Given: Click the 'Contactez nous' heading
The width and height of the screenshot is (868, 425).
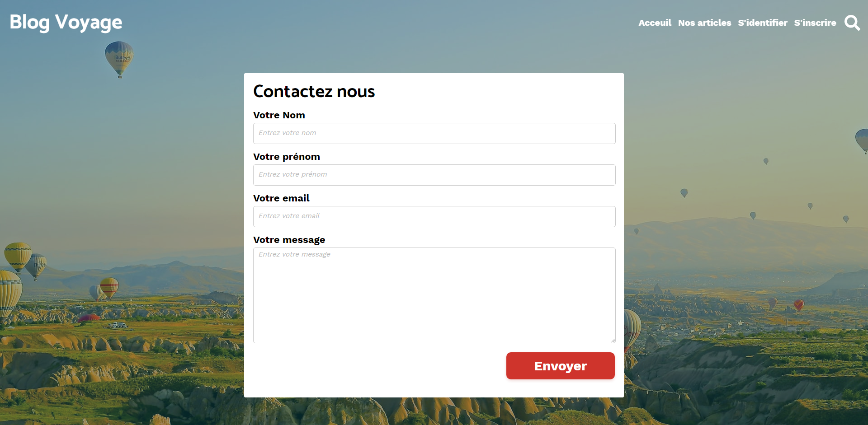Looking at the screenshot, I should click(314, 91).
